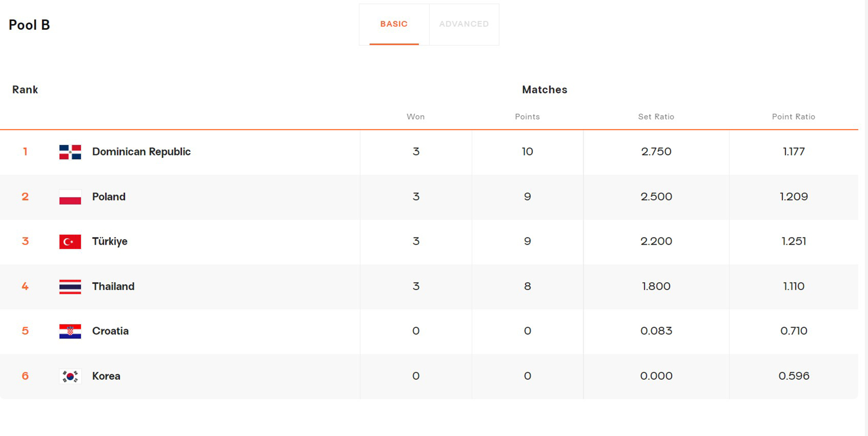Open the Dominican Republic team link
This screenshot has width=868, height=436.
click(x=141, y=152)
